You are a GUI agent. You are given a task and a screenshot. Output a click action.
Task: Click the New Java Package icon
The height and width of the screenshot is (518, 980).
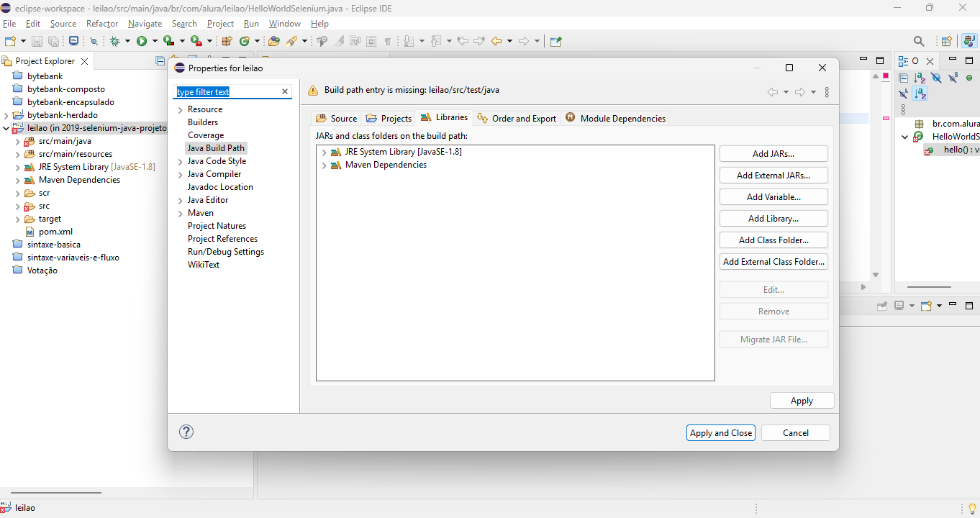[227, 41]
